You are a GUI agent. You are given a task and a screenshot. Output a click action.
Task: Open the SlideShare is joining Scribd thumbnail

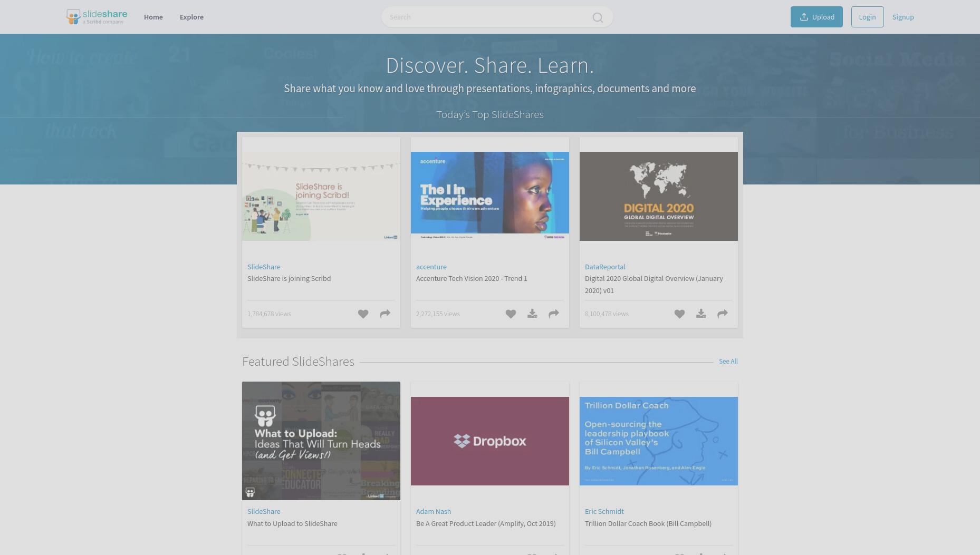(x=321, y=196)
